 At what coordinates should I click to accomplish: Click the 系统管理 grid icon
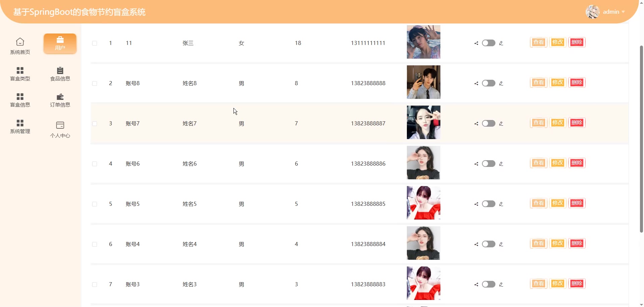[20, 123]
